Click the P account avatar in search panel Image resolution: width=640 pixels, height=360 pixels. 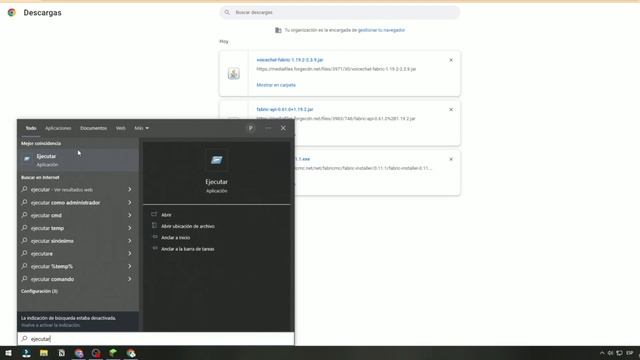coord(251,128)
